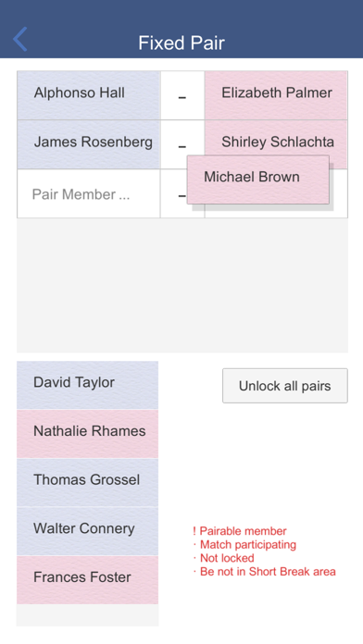Viewport: 363px width, 644px height.
Task: Select James Rosenberg pair cell
Action: click(88, 144)
